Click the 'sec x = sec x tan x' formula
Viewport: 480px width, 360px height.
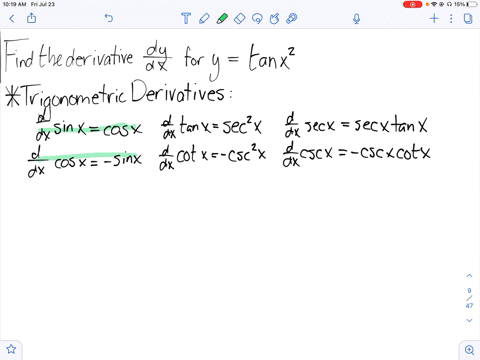point(356,126)
